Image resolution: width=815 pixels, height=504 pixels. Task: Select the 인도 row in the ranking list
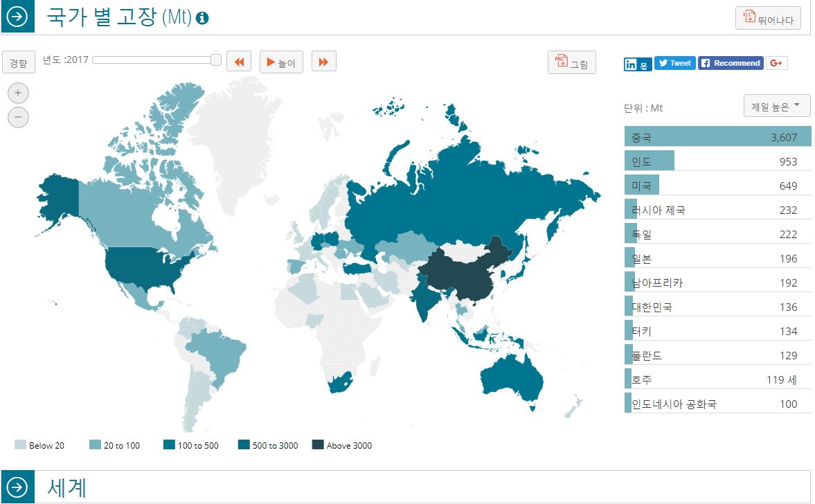click(x=717, y=161)
